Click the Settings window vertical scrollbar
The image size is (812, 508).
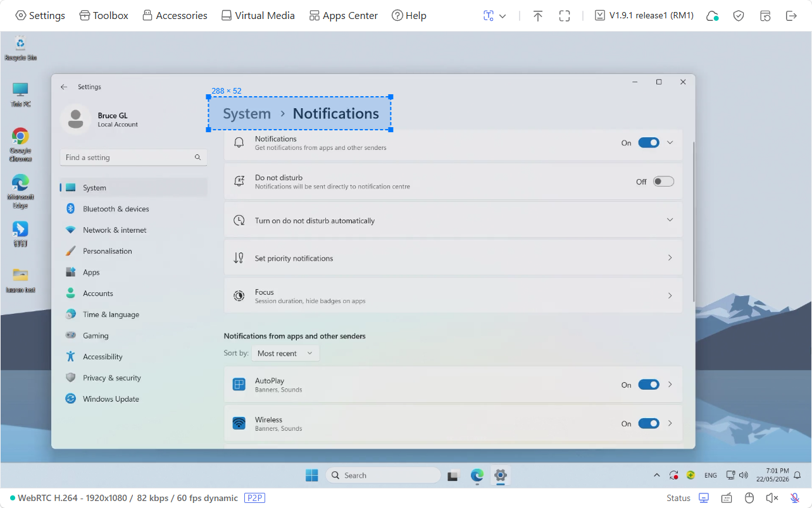tap(694, 221)
